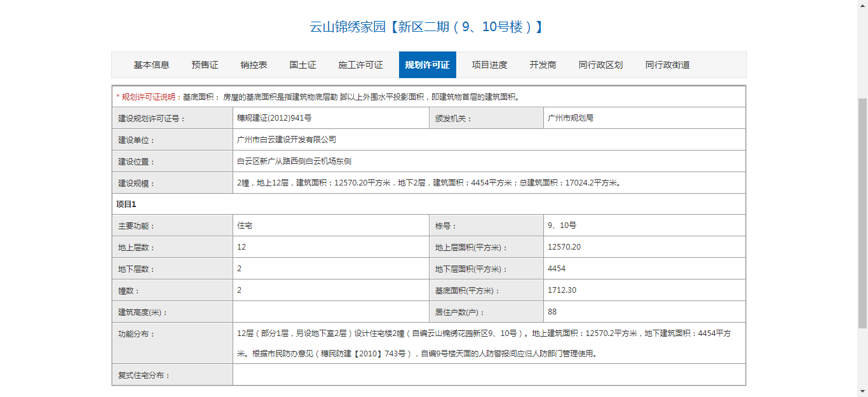
Task: Click developer name 广州市白云建设开发有限公司
Action: (x=286, y=140)
